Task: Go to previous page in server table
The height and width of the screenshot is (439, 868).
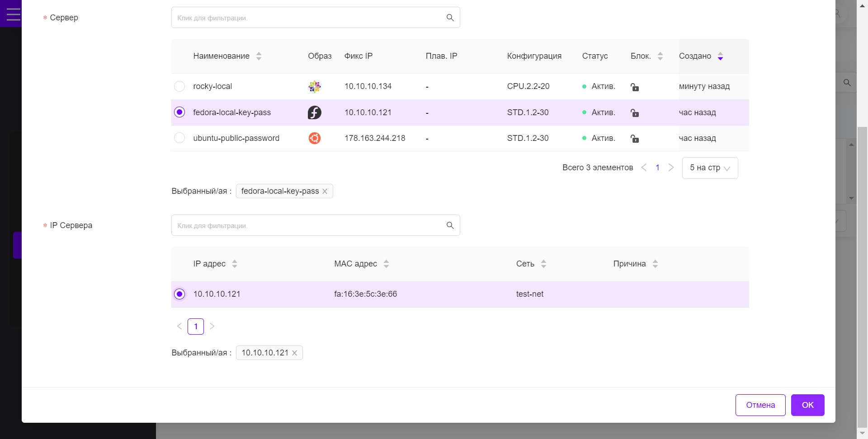Action: click(x=644, y=168)
